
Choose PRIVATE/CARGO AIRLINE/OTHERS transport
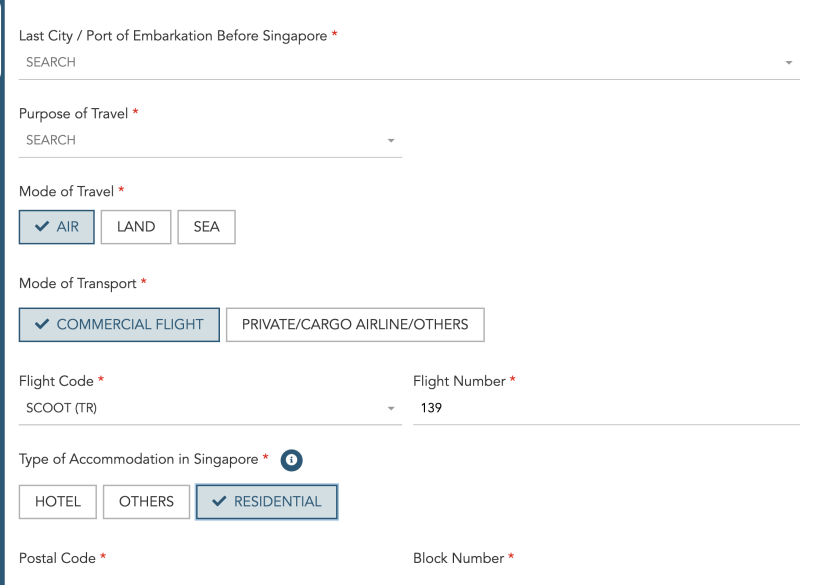click(355, 325)
